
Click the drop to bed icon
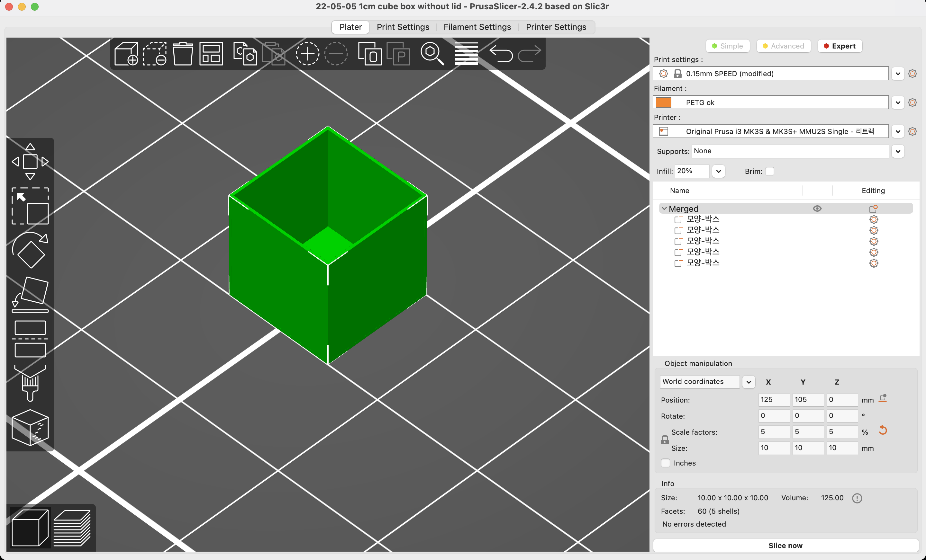pyautogui.click(x=883, y=398)
